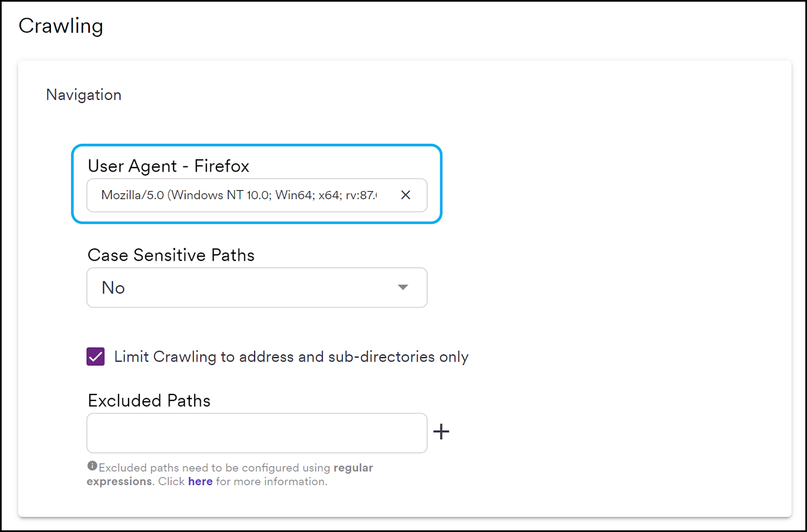Screen dimensions: 807x532
Task: Click the 'Case Sensitive Paths' field label
Action: click(171, 255)
